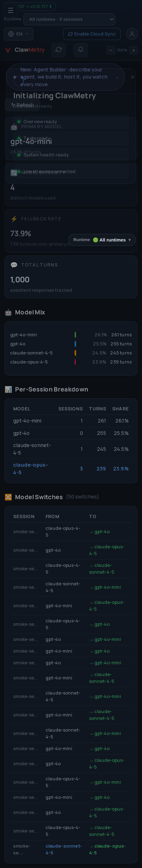
Task: Click the Refresh button
Action: 22,105
